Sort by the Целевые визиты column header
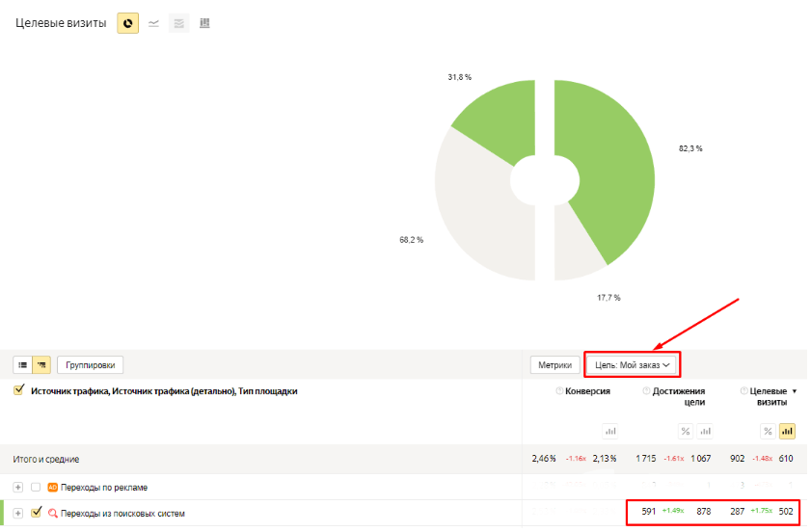Viewport: 811px width, 532px height. tap(768, 396)
